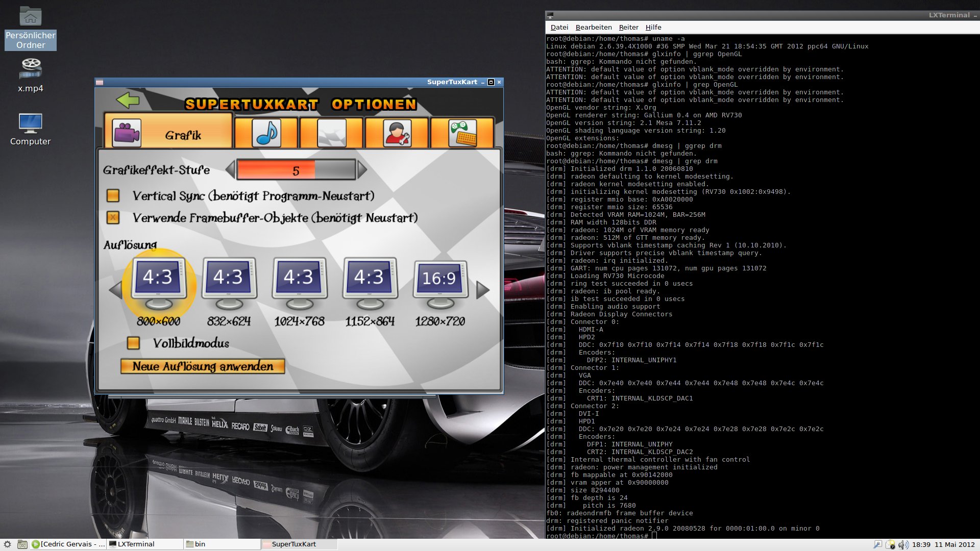The image size is (980, 551).
Task: Click the network tool tray icon
Action: click(x=878, y=544)
